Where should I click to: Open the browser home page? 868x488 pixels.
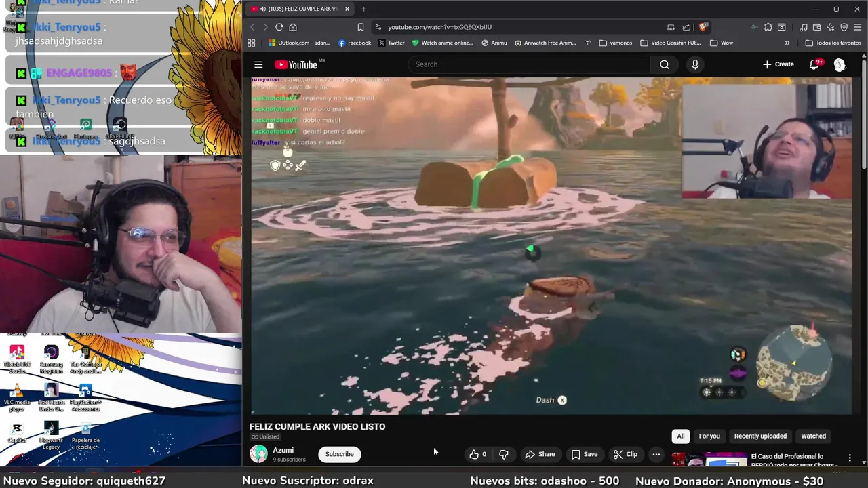point(293,27)
